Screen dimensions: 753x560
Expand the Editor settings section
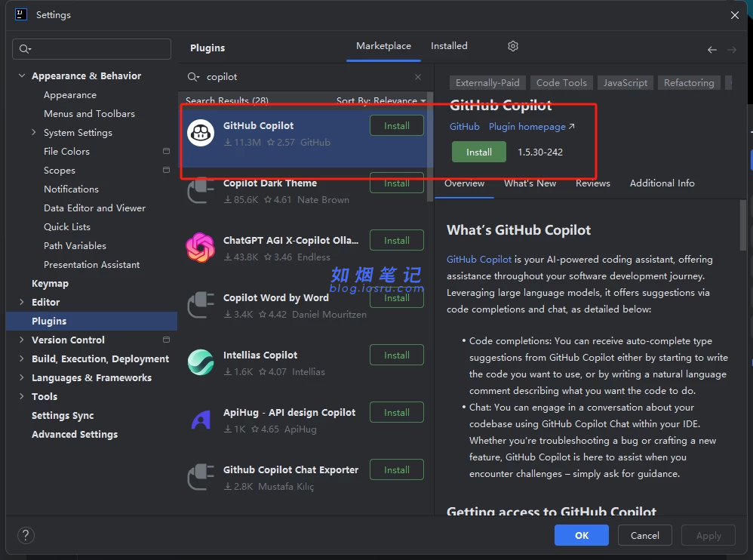pyautogui.click(x=22, y=302)
